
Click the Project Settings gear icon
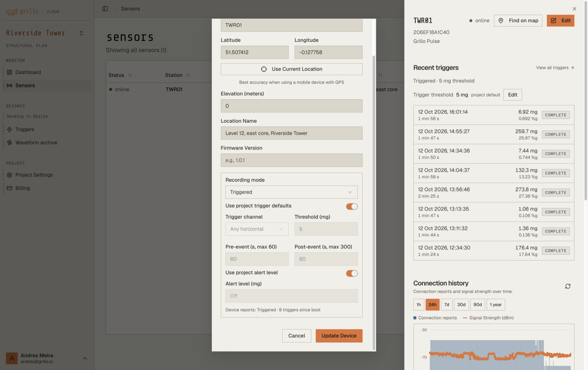[10, 175]
